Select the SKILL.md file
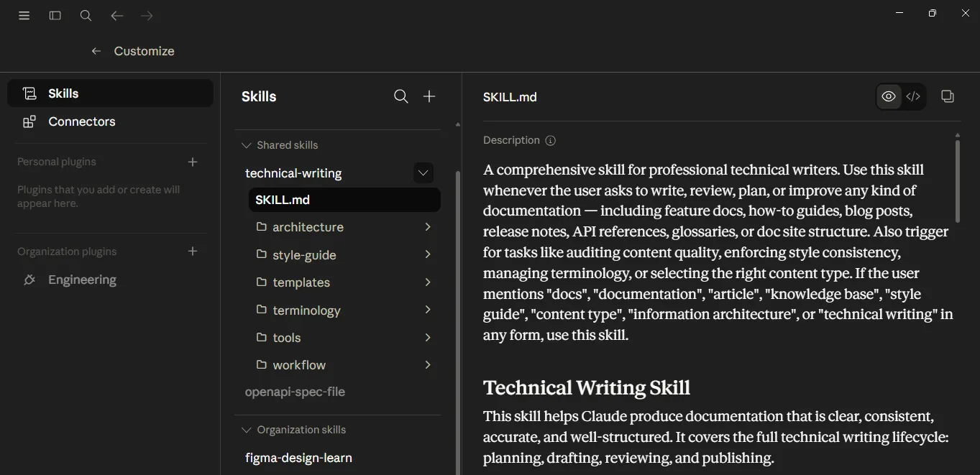 pos(344,200)
